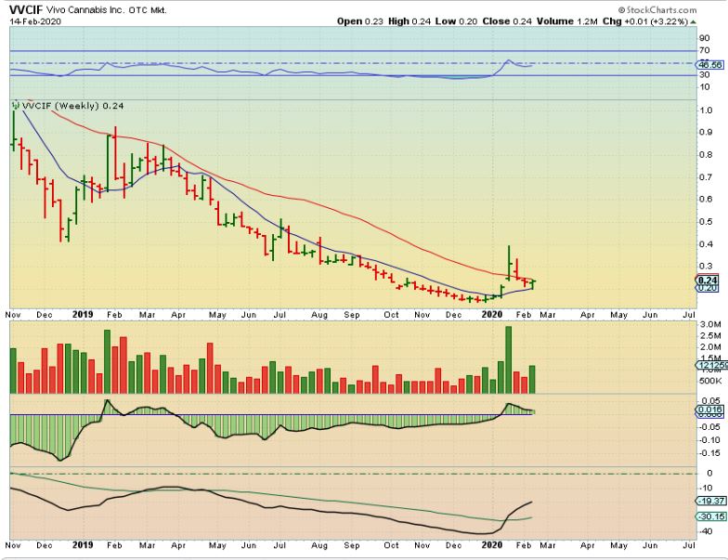728x560 pixels.
Task: Click the 0.5 price axis label
Action: pyautogui.click(x=708, y=221)
